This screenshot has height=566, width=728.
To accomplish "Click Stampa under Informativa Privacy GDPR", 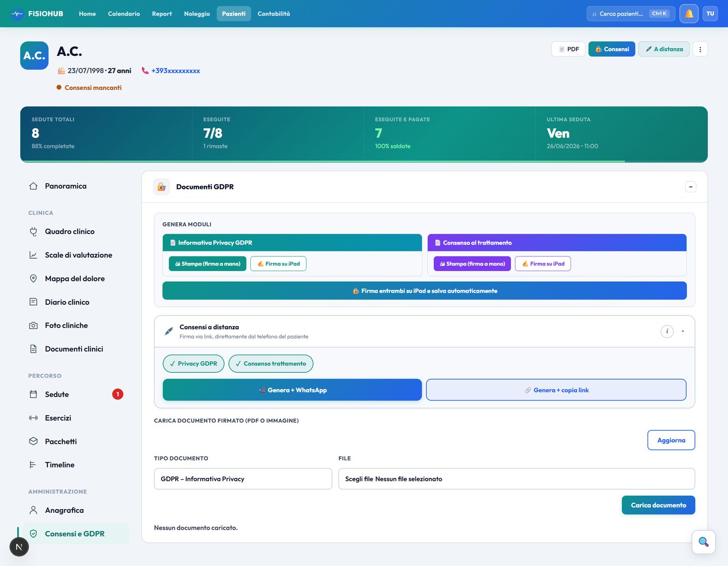I will [207, 264].
